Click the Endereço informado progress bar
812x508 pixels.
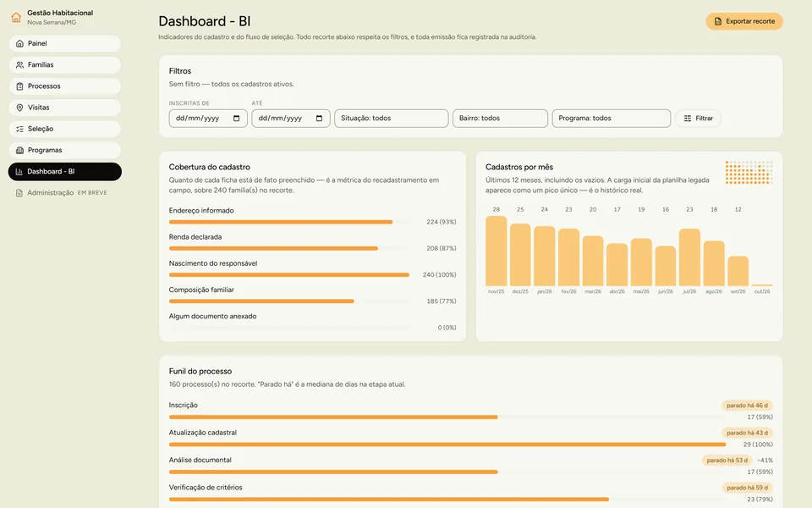(x=289, y=222)
